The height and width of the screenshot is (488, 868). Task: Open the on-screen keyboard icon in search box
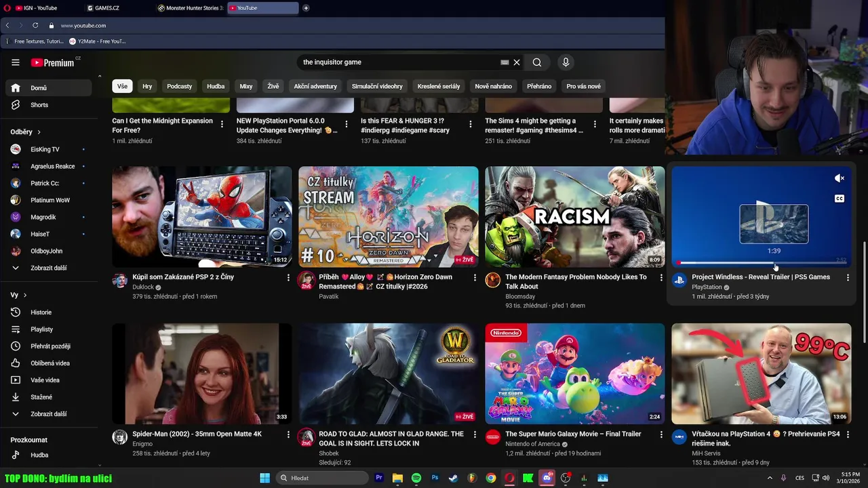pos(505,62)
